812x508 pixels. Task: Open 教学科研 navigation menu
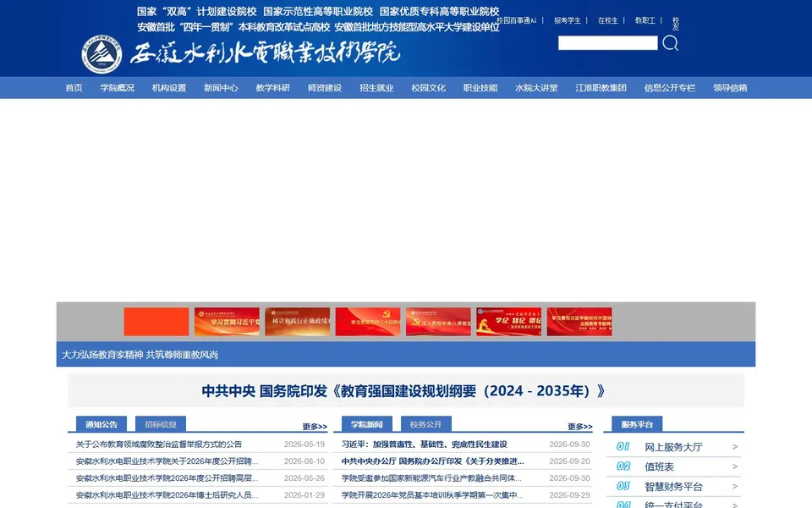[x=273, y=87]
